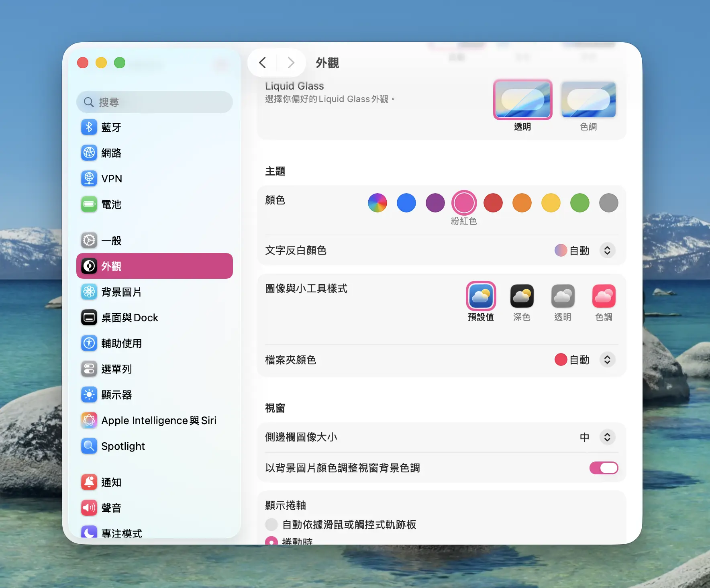Image resolution: width=710 pixels, height=588 pixels.
Task: Select the 捲動時 radio button
Action: pyautogui.click(x=271, y=541)
